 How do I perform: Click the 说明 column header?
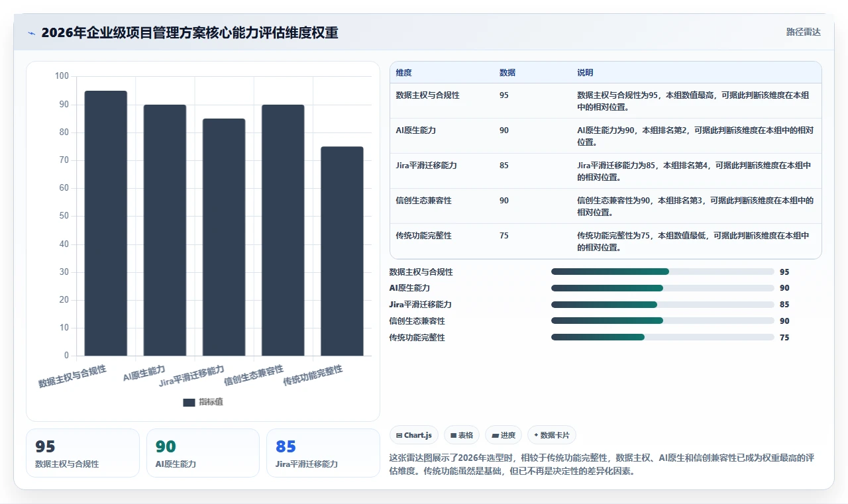point(585,73)
